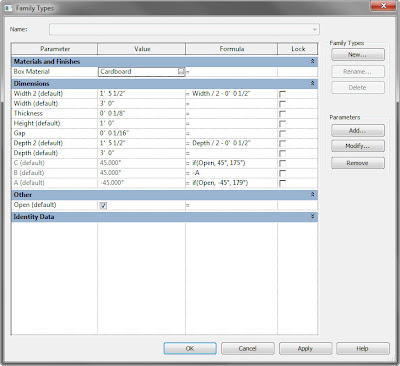Click the Delete family type button
The height and width of the screenshot is (366, 400).
(x=358, y=88)
